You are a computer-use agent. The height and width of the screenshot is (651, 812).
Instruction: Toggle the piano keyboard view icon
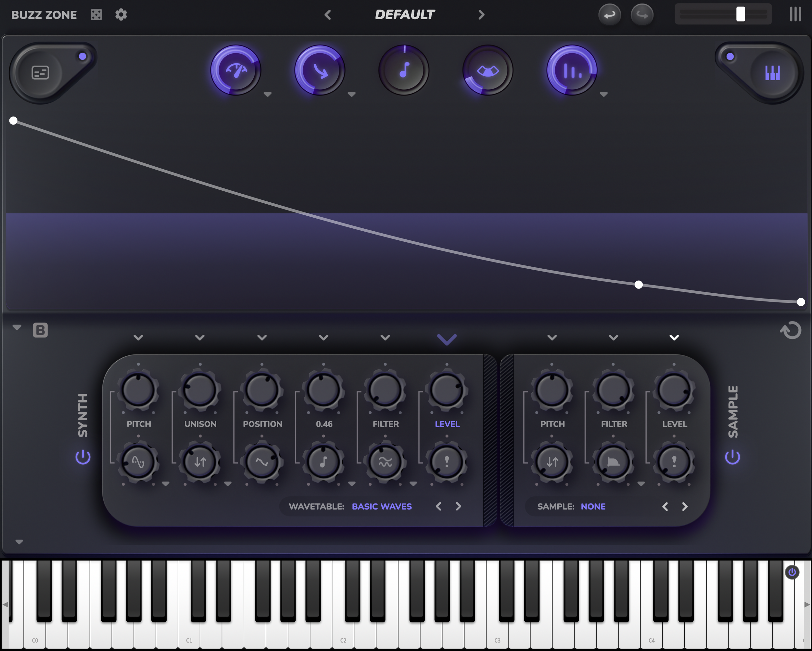point(772,72)
